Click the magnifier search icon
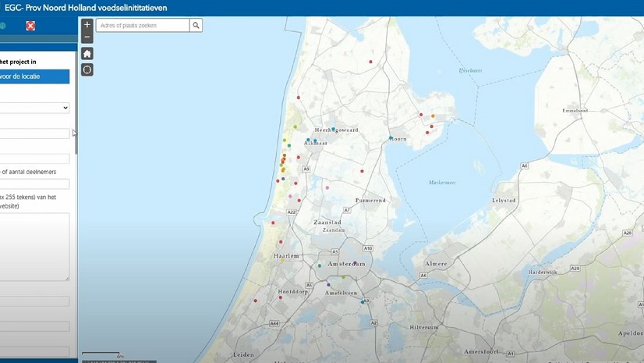Screen dimensions: 644x363 click(x=196, y=26)
